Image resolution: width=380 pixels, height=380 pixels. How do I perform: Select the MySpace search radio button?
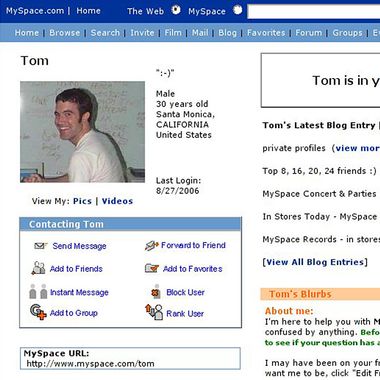click(237, 10)
